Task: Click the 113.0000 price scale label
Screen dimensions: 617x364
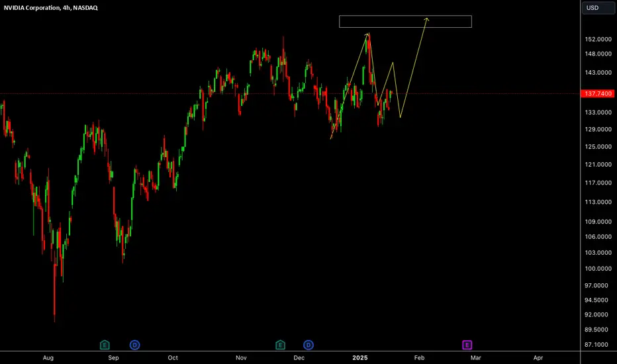Action: (x=598, y=203)
